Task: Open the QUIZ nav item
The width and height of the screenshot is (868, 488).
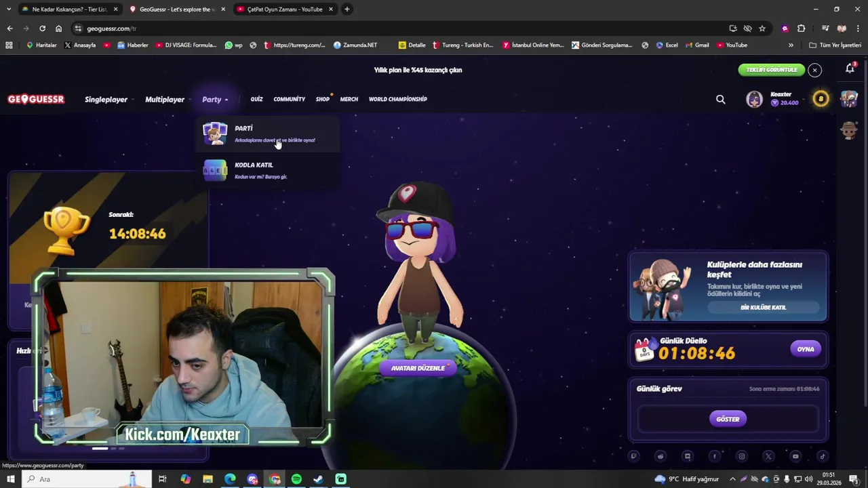Action: pyautogui.click(x=256, y=100)
